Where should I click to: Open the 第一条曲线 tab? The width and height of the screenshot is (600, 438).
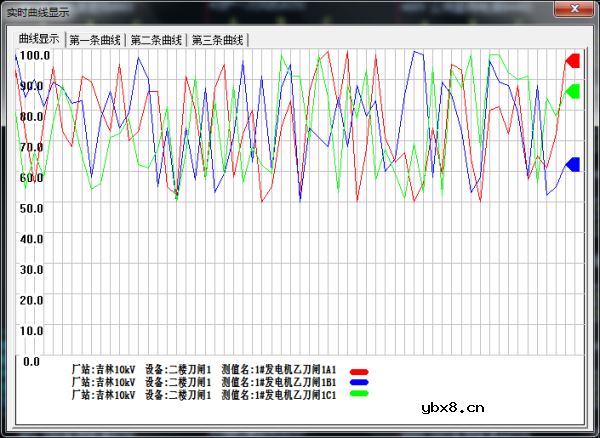click(x=95, y=40)
